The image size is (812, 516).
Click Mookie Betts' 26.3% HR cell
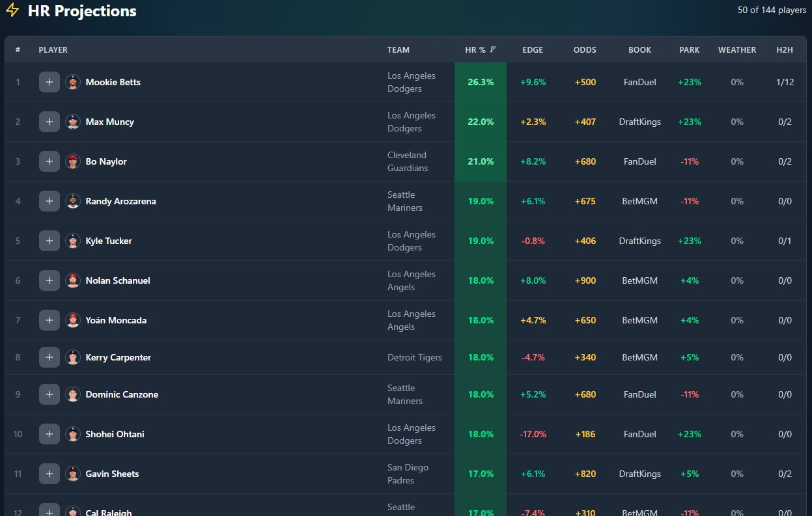481,82
